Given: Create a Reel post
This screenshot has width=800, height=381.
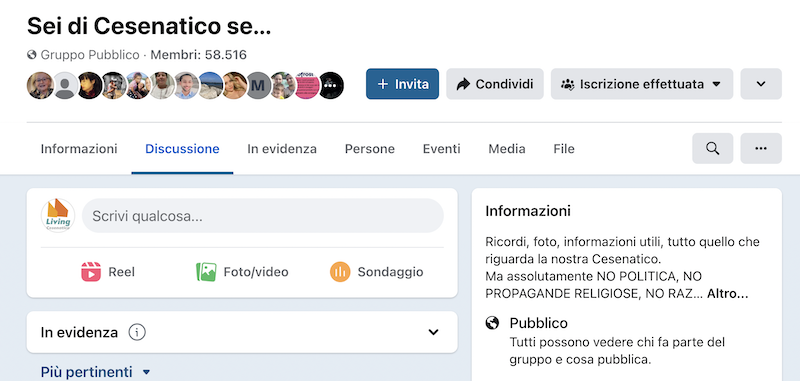Looking at the screenshot, I should point(108,272).
